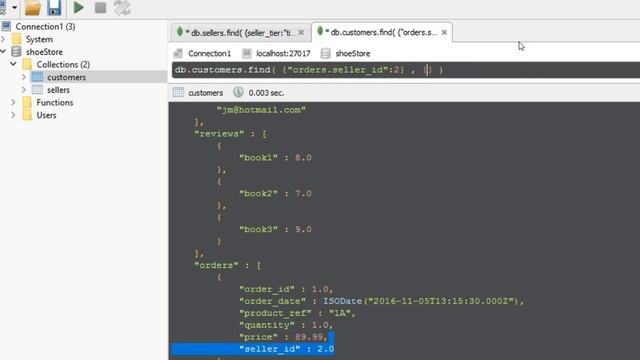Click the connection icon beside Connection1 header
Image resolution: width=640 pixels, height=360 pixels.
(178, 53)
